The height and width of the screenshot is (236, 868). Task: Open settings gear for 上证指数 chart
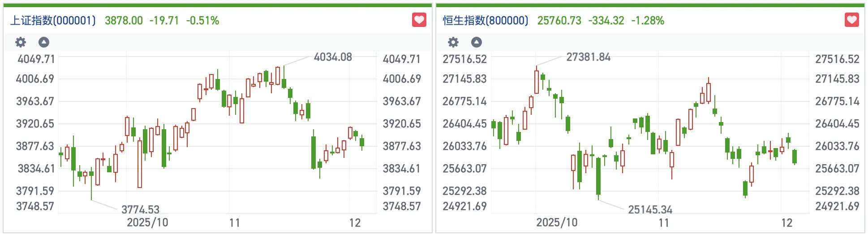21,42
